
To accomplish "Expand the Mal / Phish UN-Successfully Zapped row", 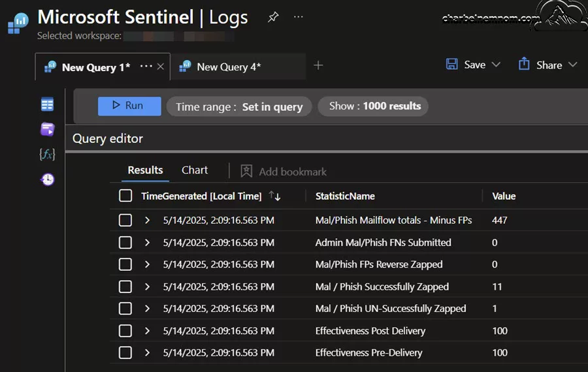I will (147, 309).
